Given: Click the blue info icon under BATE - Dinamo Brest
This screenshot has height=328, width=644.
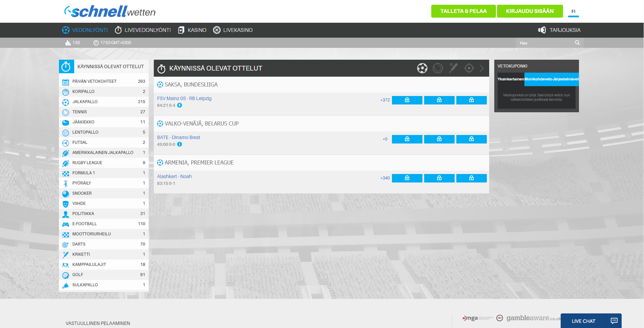Looking at the screenshot, I should (180, 144).
